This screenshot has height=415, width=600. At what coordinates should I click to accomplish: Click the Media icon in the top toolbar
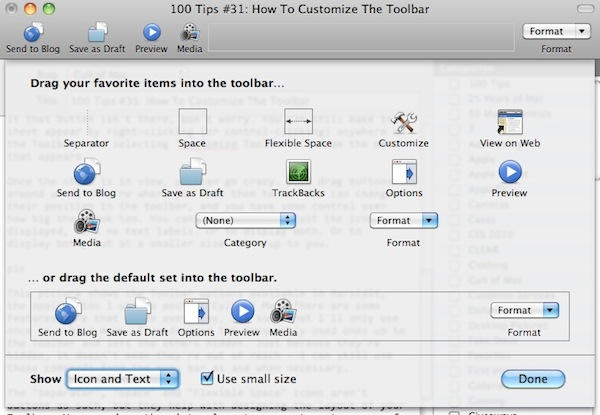pyautogui.click(x=190, y=33)
